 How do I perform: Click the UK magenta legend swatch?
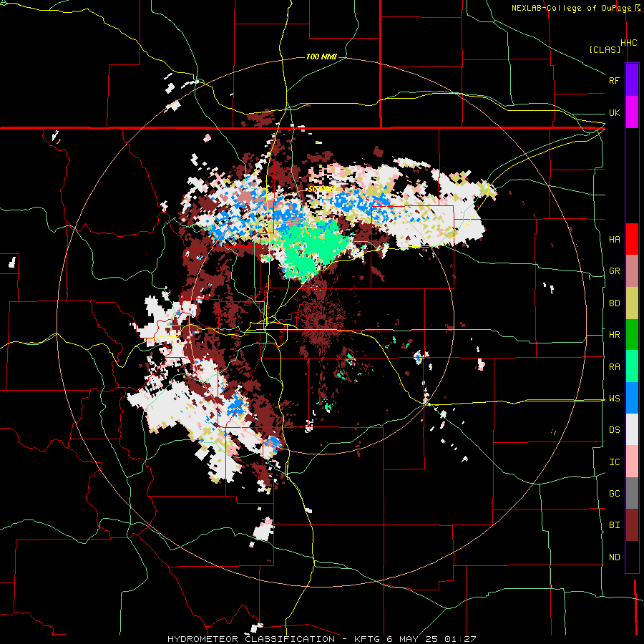632,112
